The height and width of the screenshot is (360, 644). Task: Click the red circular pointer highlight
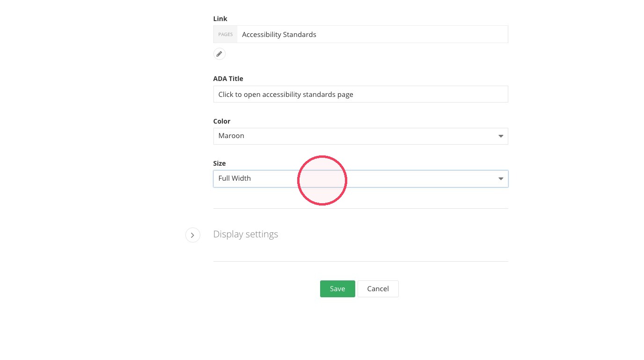[322, 180]
